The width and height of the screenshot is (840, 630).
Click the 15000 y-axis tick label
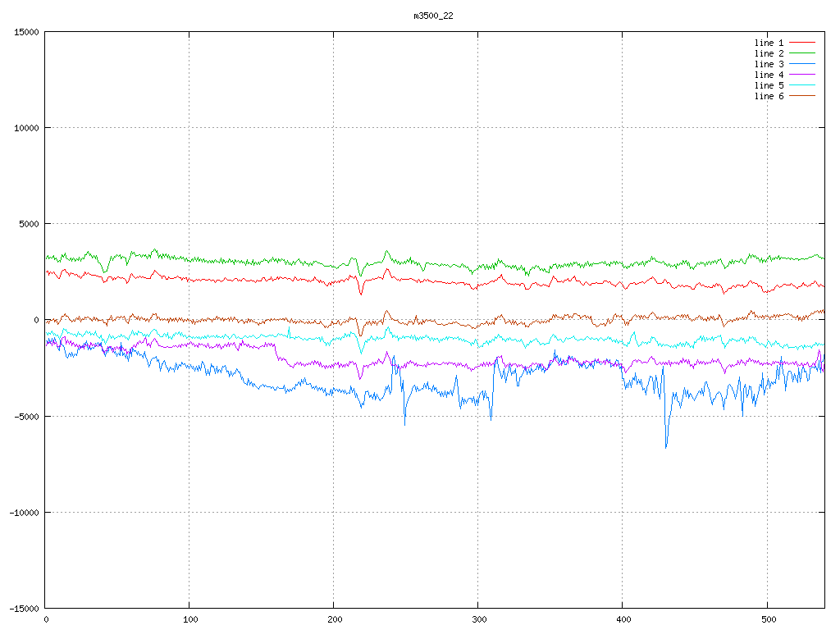pyautogui.click(x=26, y=32)
